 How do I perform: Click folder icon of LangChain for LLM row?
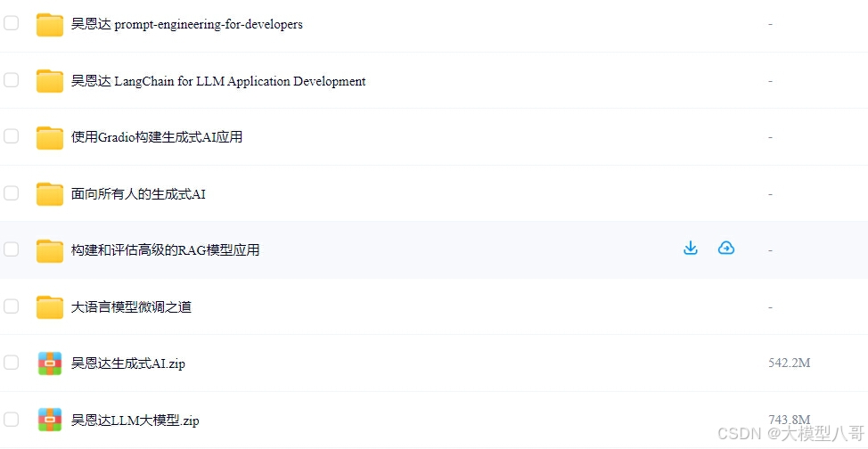(x=50, y=81)
